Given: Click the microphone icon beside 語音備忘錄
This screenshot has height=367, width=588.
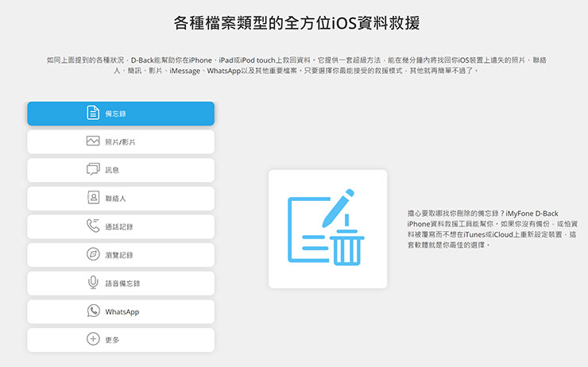Looking at the screenshot, I should (x=93, y=282).
